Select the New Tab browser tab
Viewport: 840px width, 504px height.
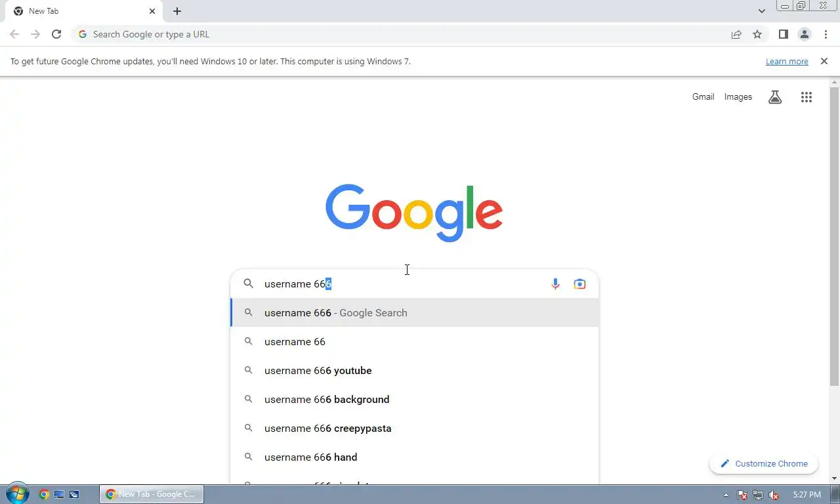click(83, 11)
